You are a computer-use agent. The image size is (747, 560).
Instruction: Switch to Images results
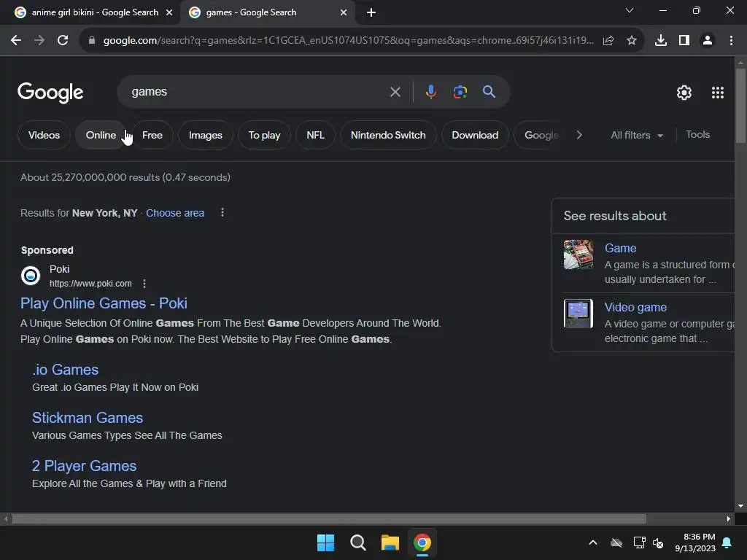pyautogui.click(x=205, y=135)
